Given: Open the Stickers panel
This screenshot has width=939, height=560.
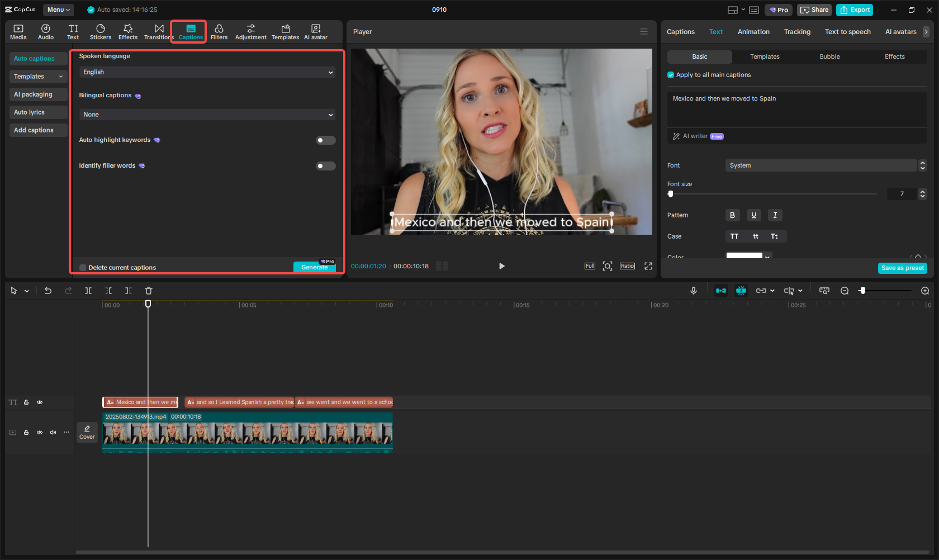Looking at the screenshot, I should click(x=101, y=31).
